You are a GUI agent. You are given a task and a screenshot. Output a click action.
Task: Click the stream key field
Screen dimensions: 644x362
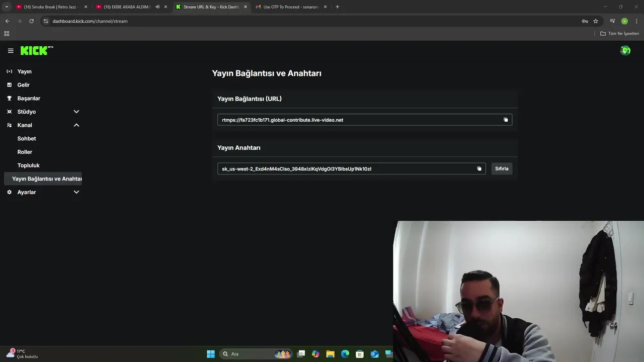[x=351, y=169]
